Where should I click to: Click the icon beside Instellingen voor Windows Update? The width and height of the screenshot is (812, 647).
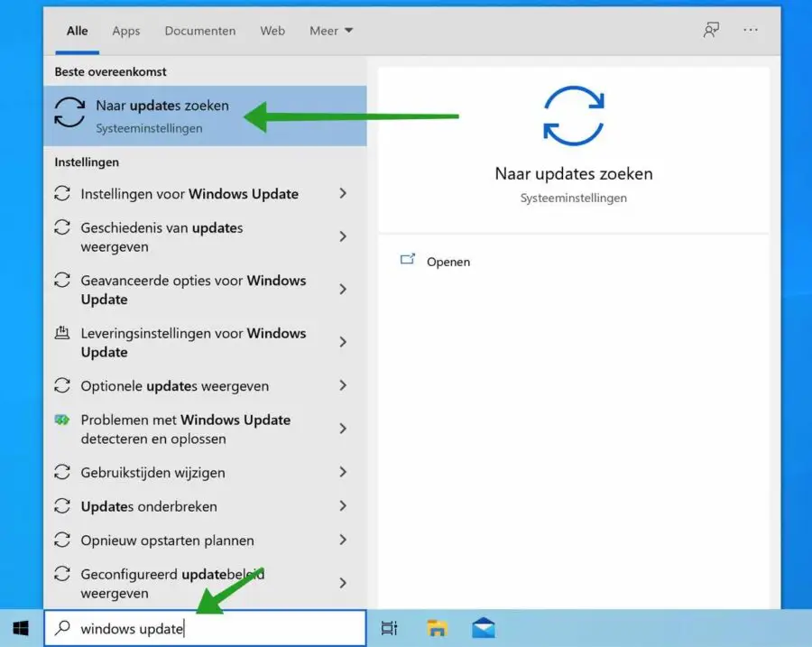coord(62,193)
